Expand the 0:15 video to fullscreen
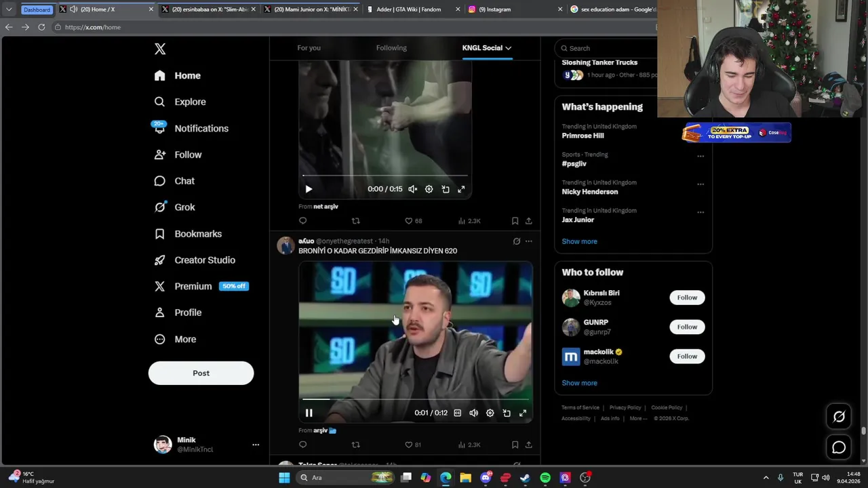This screenshot has width=868, height=488. tap(461, 189)
